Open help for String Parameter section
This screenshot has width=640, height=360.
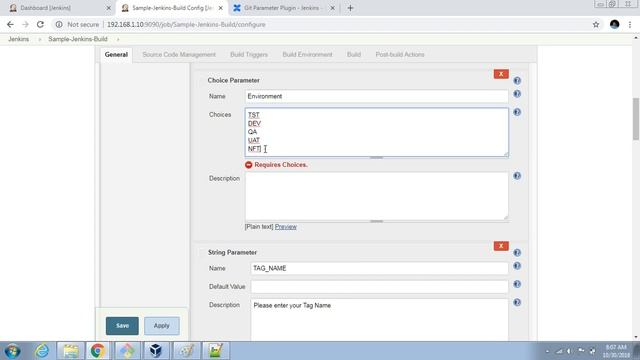pos(517,252)
